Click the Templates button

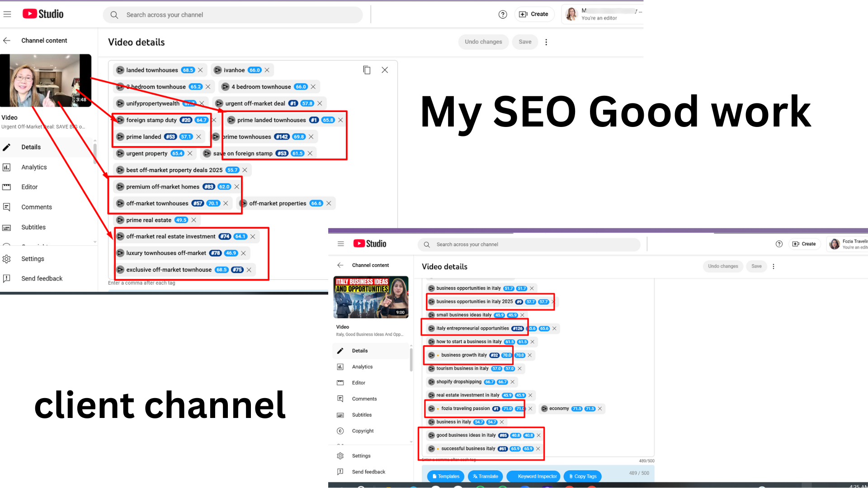445,476
